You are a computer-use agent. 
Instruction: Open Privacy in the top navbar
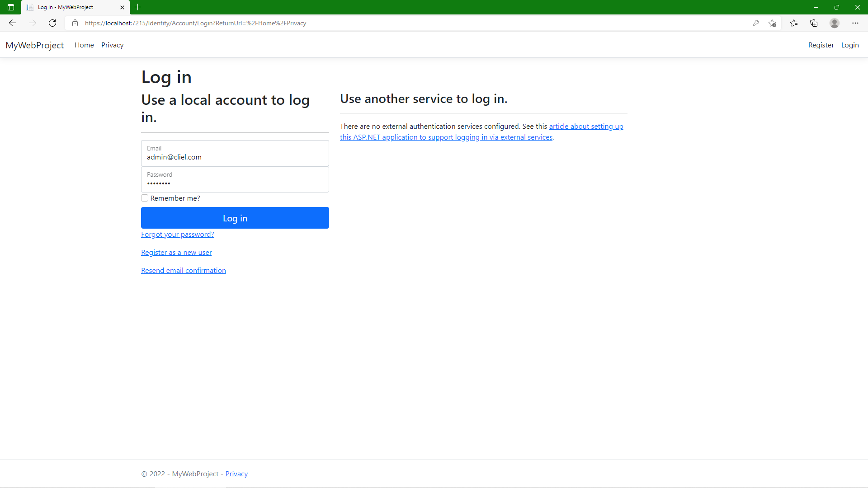112,45
